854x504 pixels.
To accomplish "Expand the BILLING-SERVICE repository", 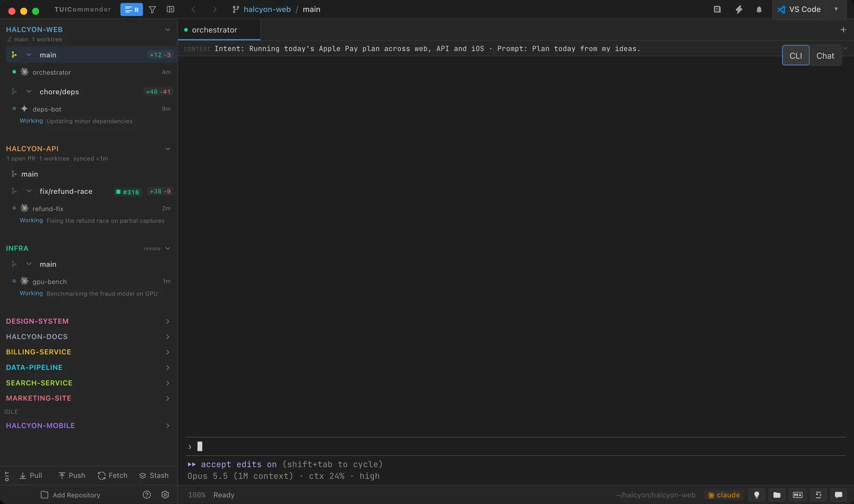I will pos(167,352).
